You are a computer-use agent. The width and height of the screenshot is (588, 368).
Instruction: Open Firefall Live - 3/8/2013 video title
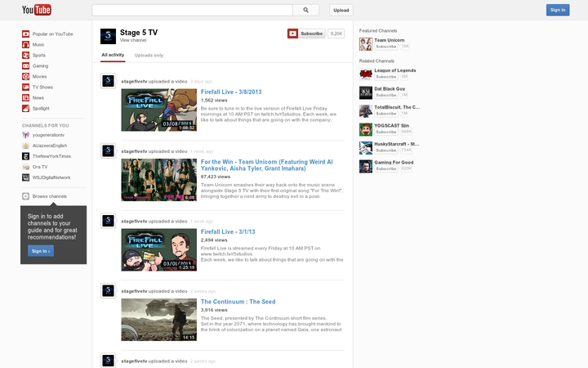coord(231,92)
